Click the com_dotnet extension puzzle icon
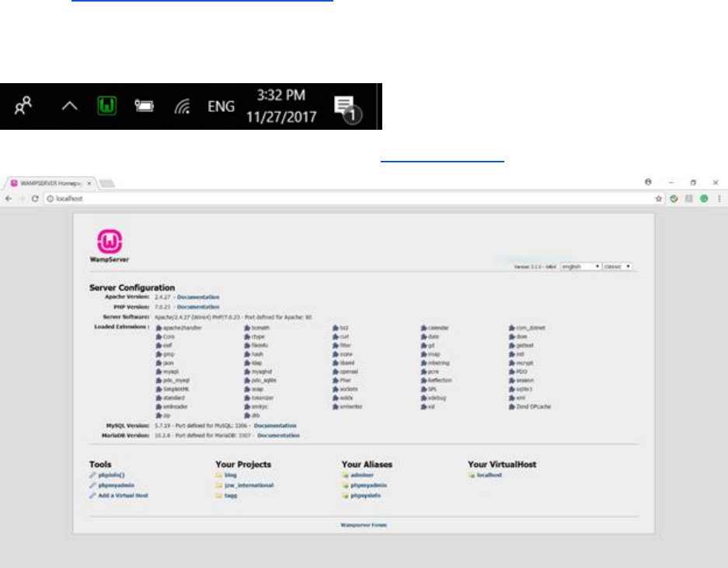 [x=512, y=328]
